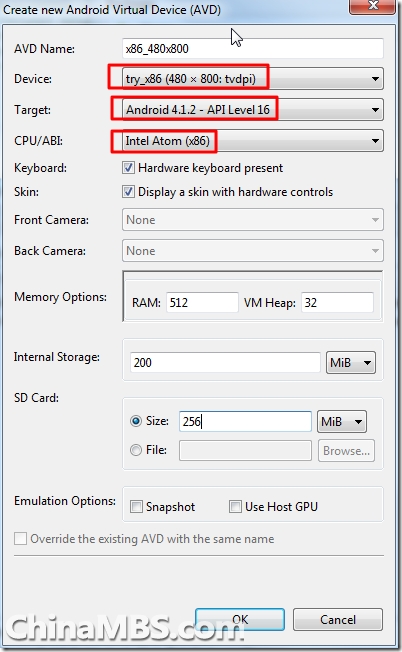
Task: Open SD Card size MiB unit dropdown
Action: coord(342,422)
